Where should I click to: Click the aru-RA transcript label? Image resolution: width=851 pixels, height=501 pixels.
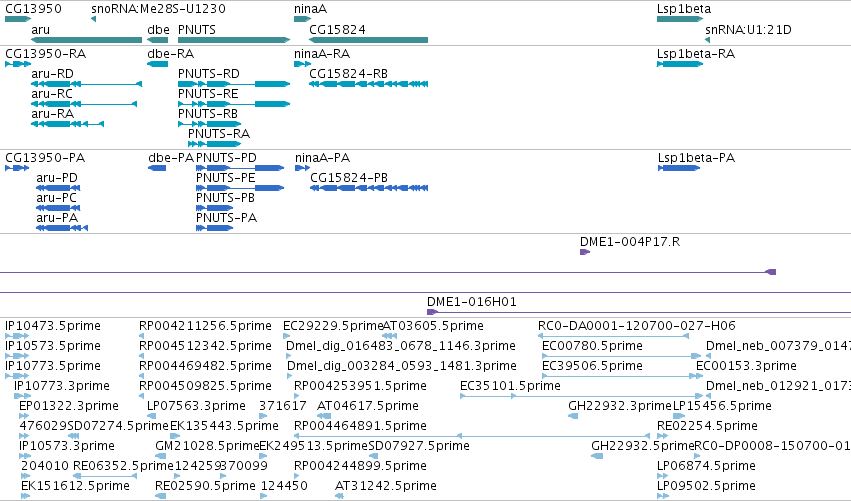[53, 113]
